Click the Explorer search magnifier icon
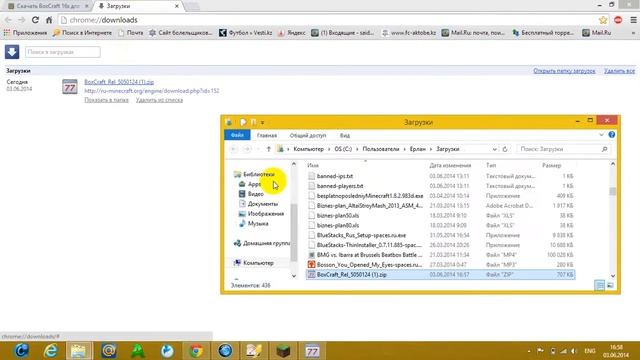640x360 pixels. [x=604, y=149]
